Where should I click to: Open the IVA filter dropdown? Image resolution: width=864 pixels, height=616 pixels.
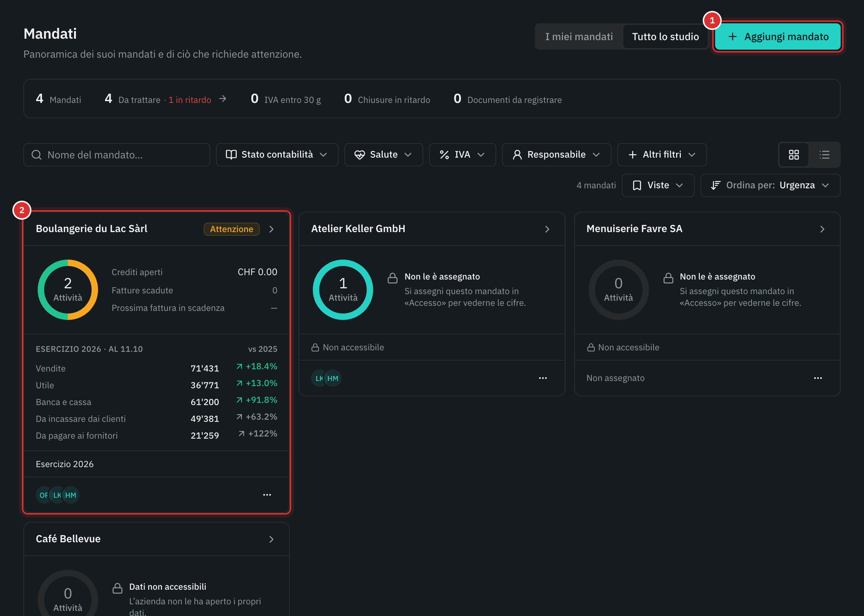point(462,155)
